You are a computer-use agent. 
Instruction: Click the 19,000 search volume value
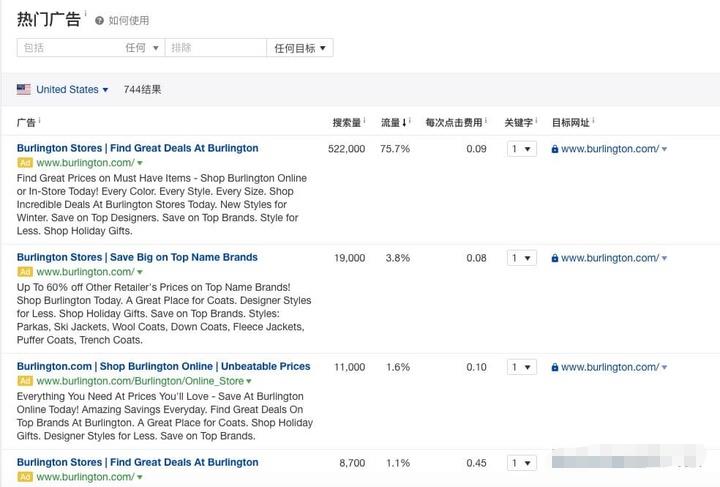[x=350, y=258]
